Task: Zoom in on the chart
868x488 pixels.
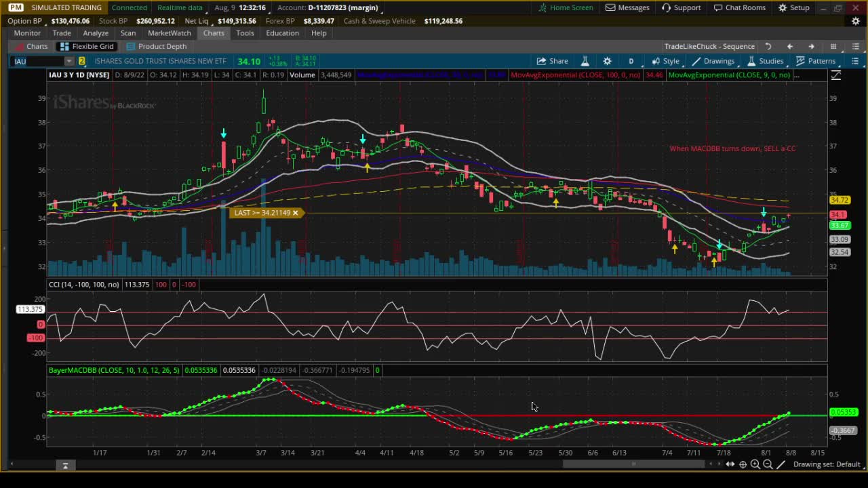Action: 755,464
